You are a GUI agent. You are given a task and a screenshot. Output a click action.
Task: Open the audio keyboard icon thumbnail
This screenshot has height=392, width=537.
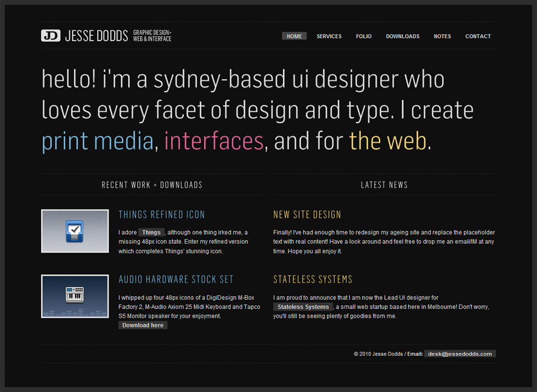pyautogui.click(x=75, y=296)
